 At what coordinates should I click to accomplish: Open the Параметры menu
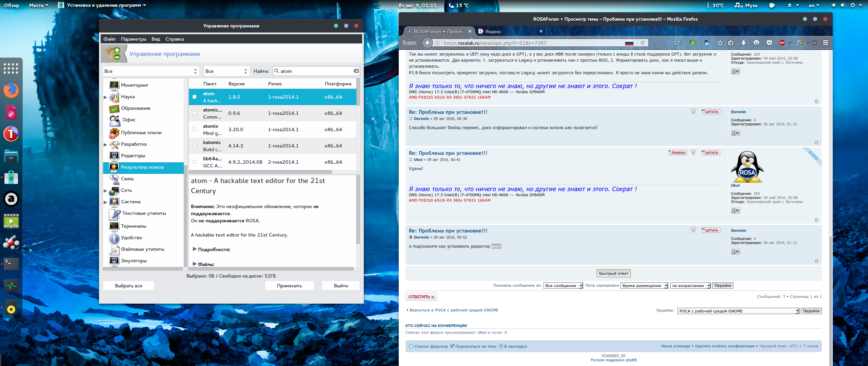[x=133, y=39]
